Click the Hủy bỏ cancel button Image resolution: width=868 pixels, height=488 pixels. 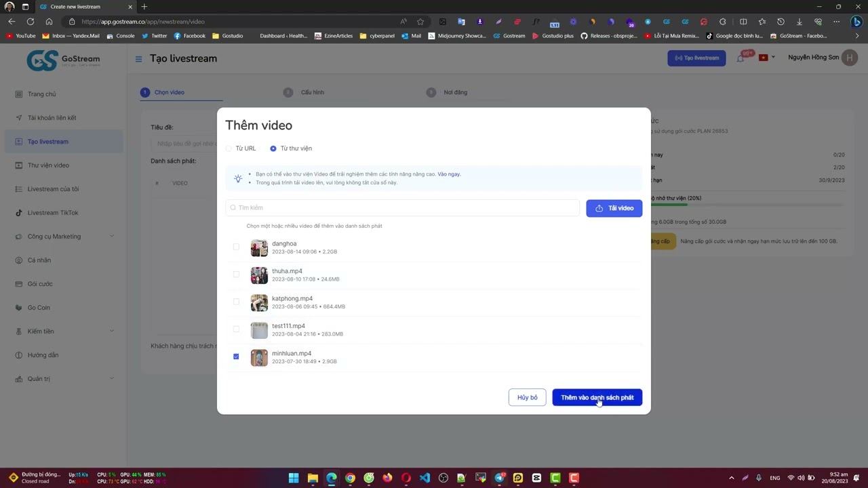(x=527, y=398)
